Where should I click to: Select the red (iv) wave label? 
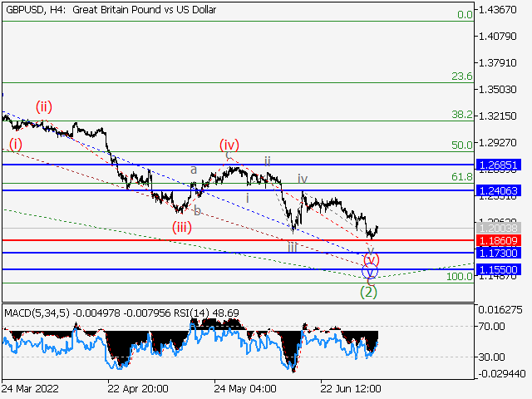[x=229, y=145]
